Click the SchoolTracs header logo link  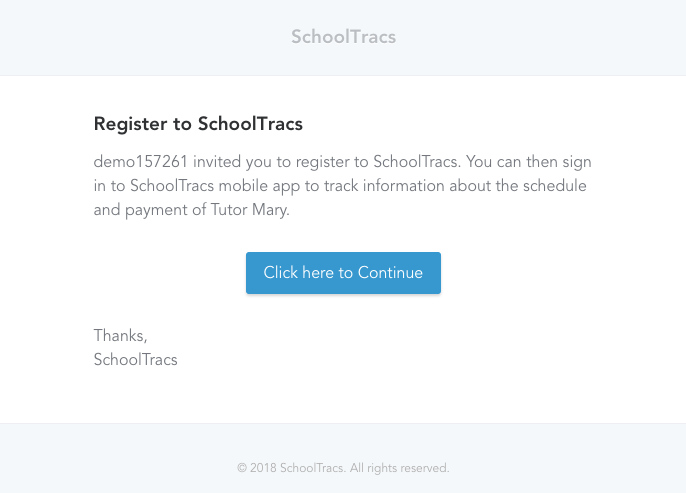pyautogui.click(x=343, y=37)
